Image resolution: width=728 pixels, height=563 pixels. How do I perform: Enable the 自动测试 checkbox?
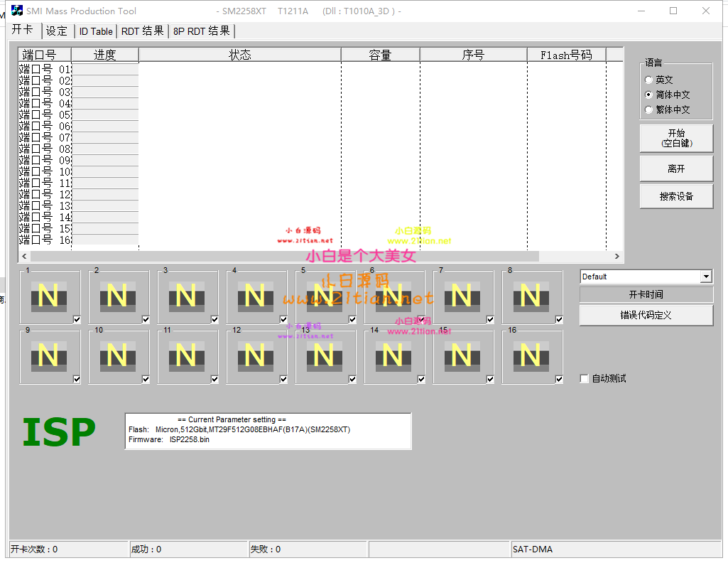tap(584, 379)
